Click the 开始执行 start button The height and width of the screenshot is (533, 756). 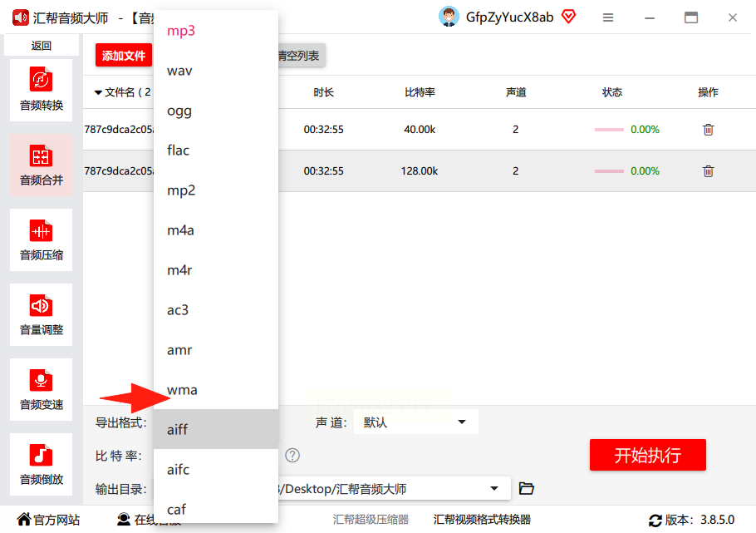pos(647,455)
